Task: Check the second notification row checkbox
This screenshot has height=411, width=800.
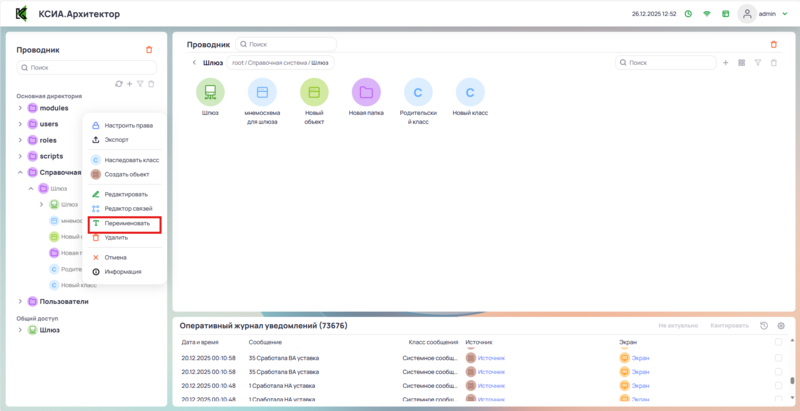Action: tap(779, 371)
